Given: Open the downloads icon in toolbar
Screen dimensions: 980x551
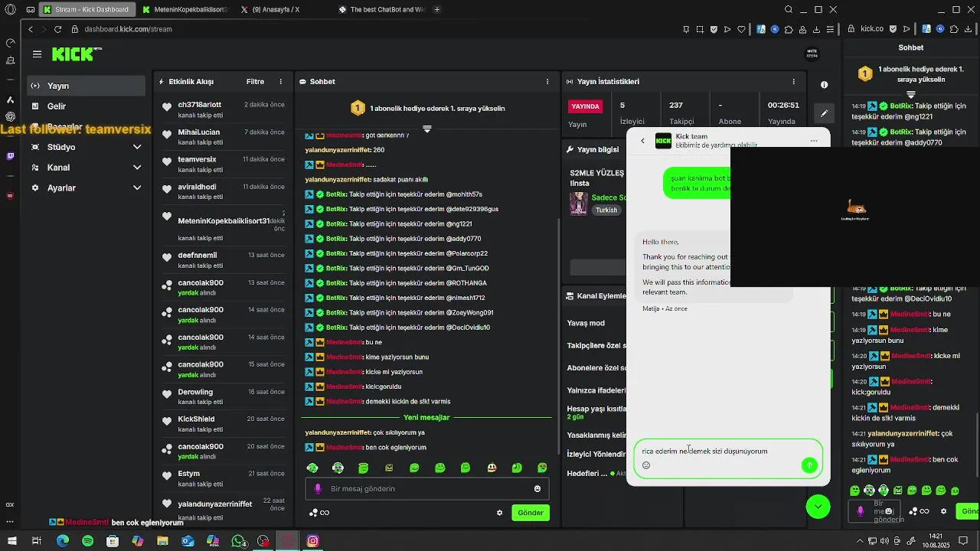Looking at the screenshot, I should point(816,29).
